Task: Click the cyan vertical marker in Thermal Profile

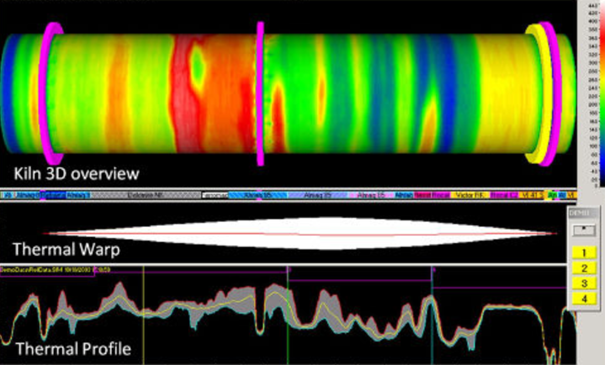Action: 432,315
